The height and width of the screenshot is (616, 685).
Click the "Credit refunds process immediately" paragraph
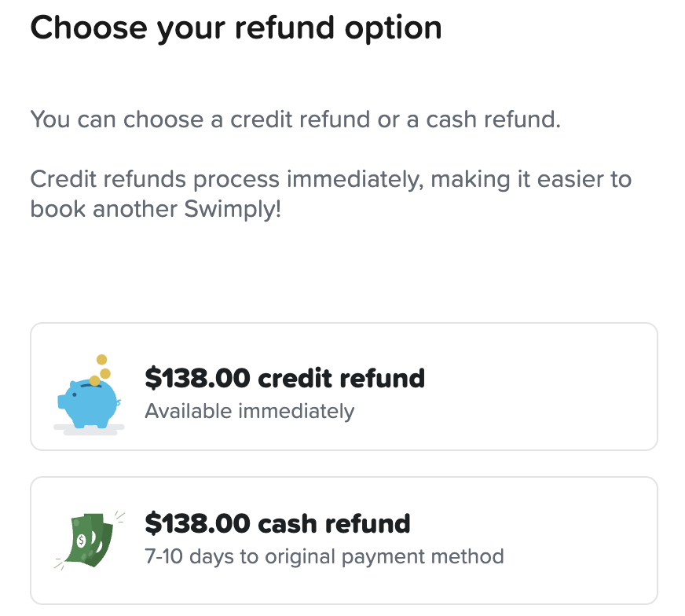[330, 179]
